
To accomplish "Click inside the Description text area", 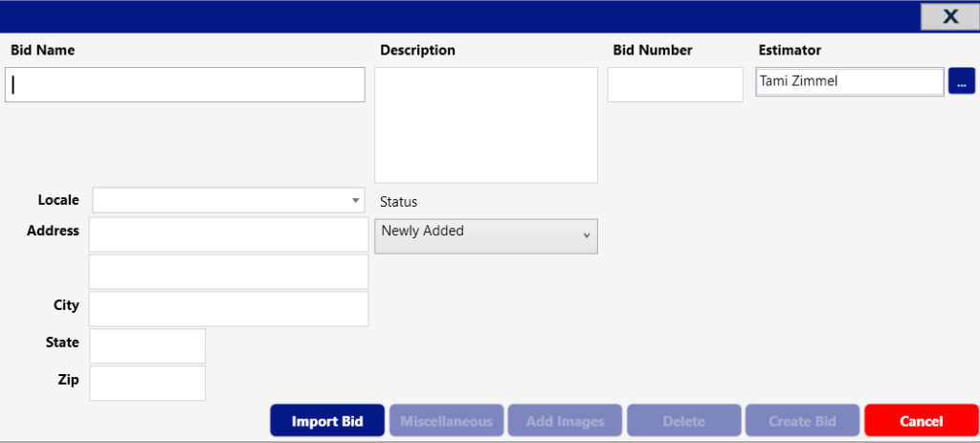I will click(485, 124).
